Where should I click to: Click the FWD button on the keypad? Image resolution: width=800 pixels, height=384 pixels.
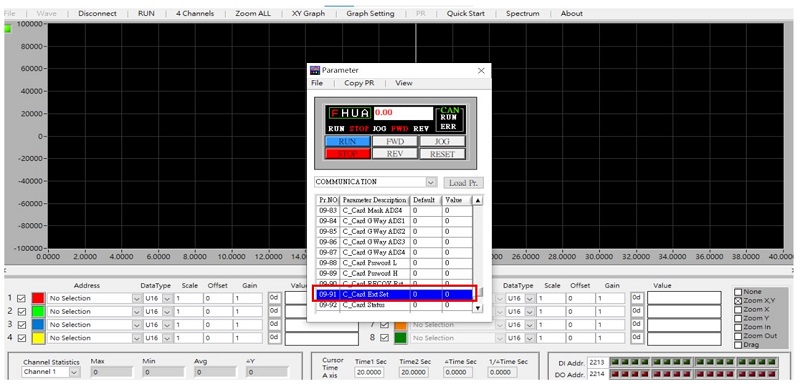[x=395, y=141]
